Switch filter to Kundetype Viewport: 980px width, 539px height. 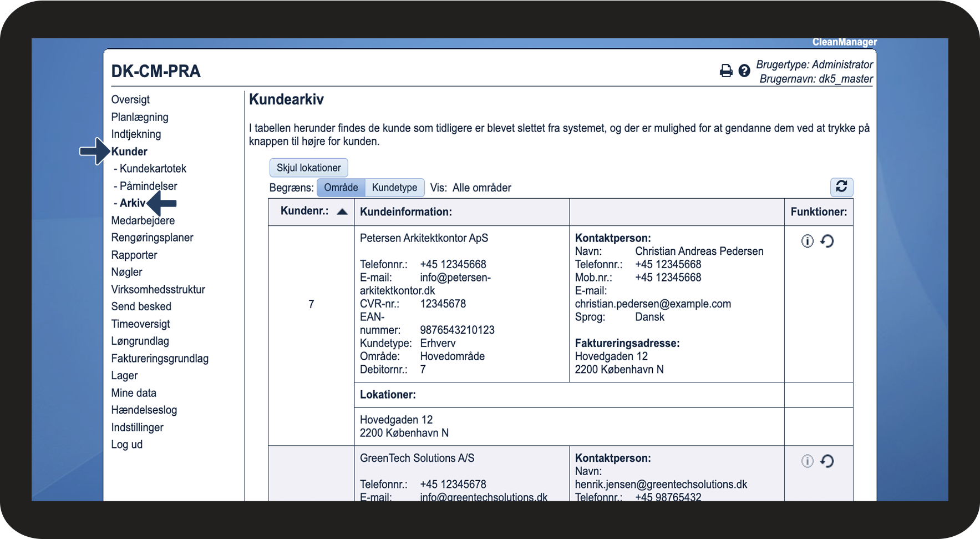click(394, 188)
